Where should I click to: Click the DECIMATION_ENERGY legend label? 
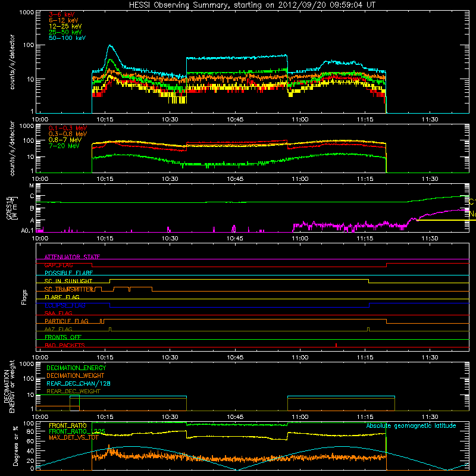[x=76, y=368]
